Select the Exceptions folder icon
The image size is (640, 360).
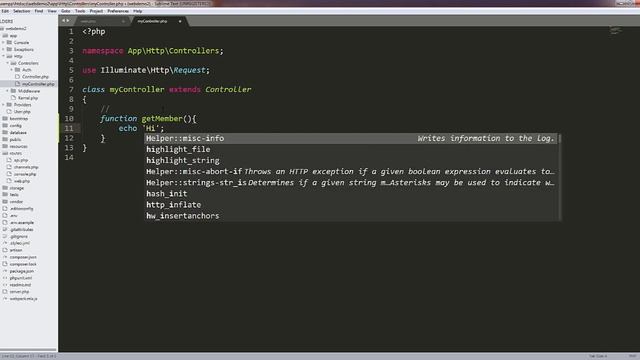[x=9, y=49]
